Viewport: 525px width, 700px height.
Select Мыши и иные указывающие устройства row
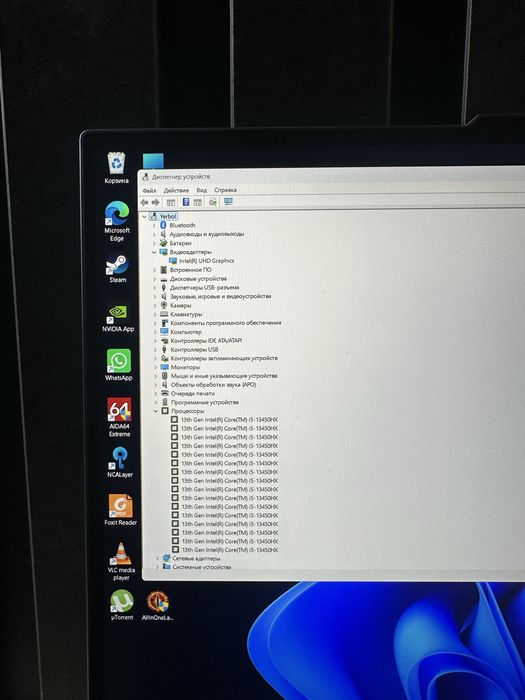click(224, 376)
